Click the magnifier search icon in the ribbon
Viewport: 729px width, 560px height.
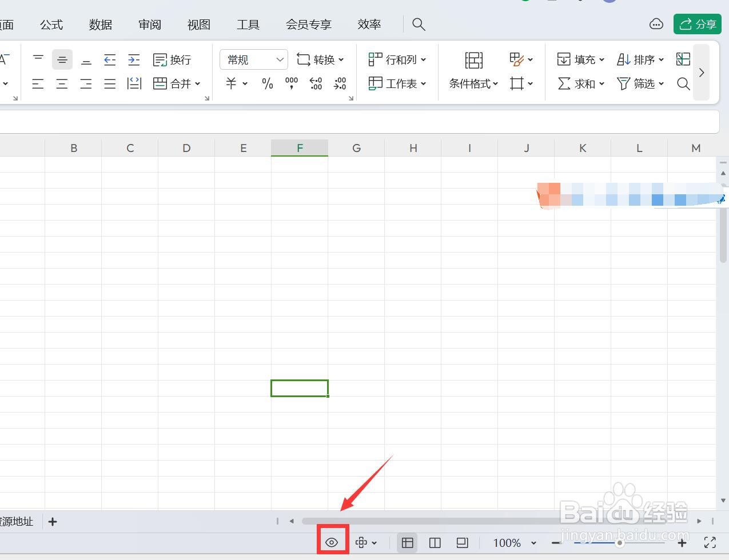tap(684, 84)
